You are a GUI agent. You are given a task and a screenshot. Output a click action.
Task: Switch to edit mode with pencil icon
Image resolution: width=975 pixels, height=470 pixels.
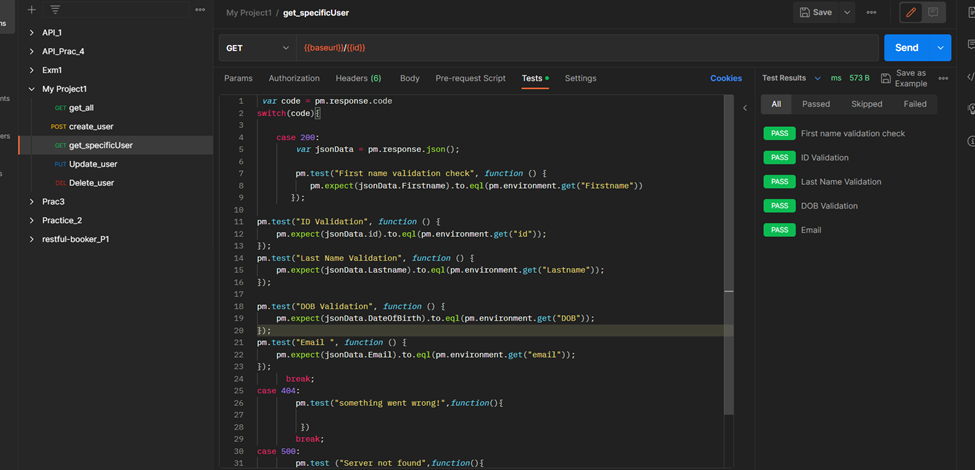click(x=911, y=12)
